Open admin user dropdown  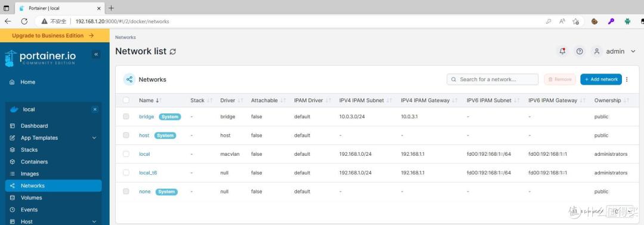615,51
